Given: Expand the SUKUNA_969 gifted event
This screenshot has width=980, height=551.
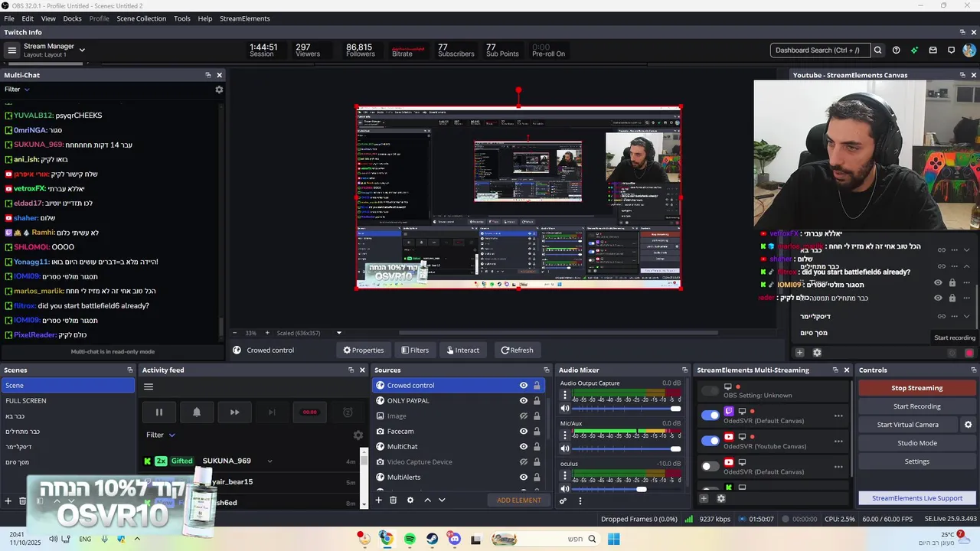Looking at the screenshot, I should 269,461.
